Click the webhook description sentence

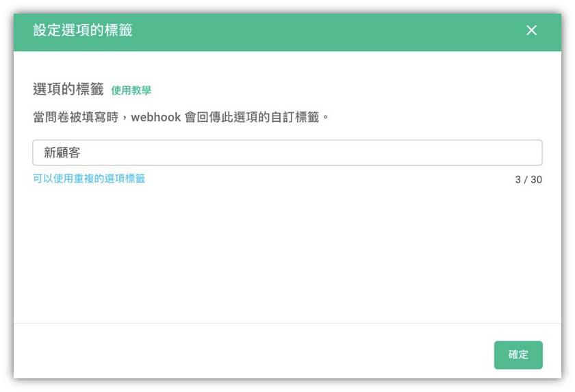pyautogui.click(x=181, y=117)
